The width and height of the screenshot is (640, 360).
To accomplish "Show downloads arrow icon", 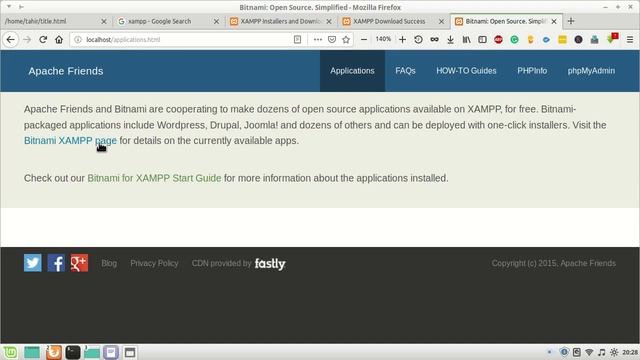I will click(450, 40).
